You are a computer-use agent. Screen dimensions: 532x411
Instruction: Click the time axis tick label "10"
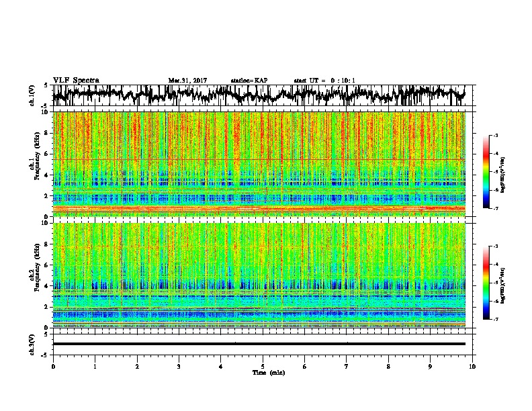click(472, 367)
